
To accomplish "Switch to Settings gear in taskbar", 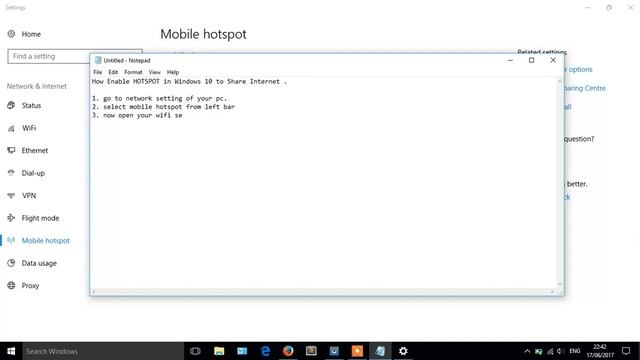I will click(403, 351).
